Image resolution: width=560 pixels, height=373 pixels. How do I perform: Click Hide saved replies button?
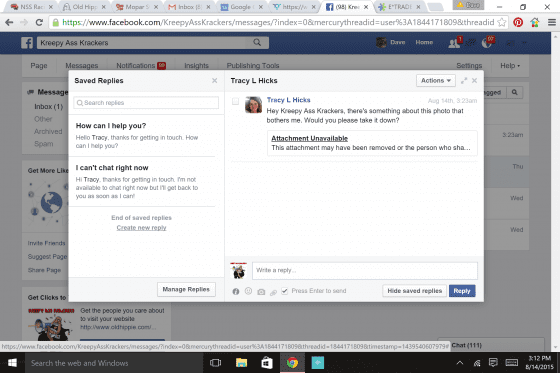click(x=415, y=291)
